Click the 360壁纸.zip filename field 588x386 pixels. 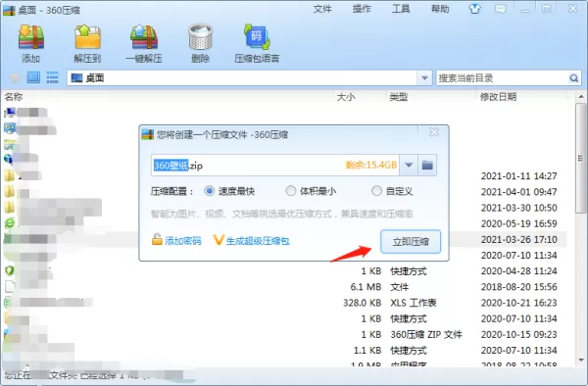pyautogui.click(x=275, y=165)
